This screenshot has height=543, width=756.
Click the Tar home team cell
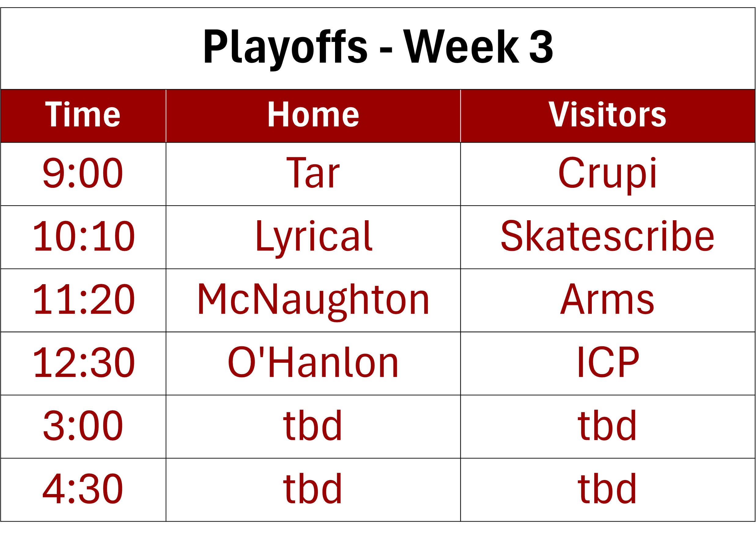pyautogui.click(x=313, y=173)
